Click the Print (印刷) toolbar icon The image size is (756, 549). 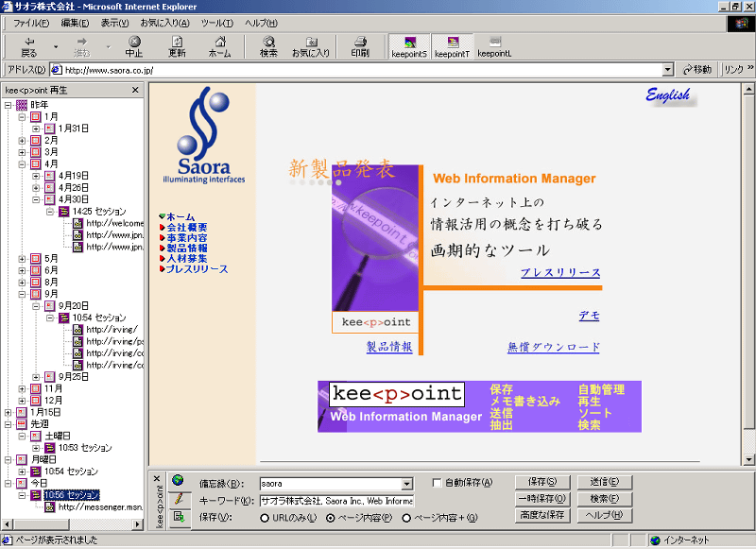click(360, 46)
